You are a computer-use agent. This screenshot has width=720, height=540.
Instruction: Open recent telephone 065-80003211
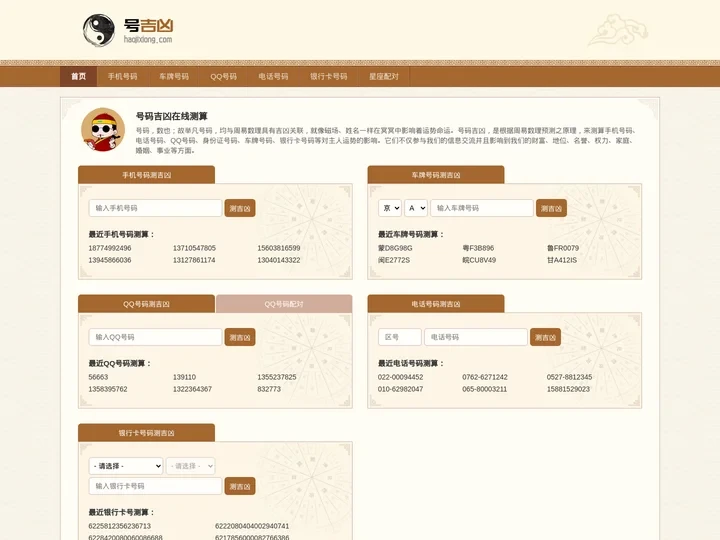pyautogui.click(x=485, y=389)
